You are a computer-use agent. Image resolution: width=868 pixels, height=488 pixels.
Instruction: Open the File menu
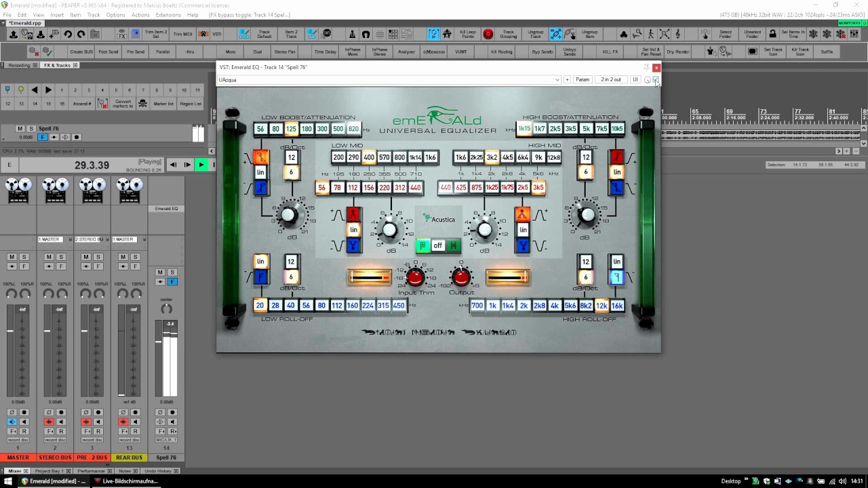[7, 15]
